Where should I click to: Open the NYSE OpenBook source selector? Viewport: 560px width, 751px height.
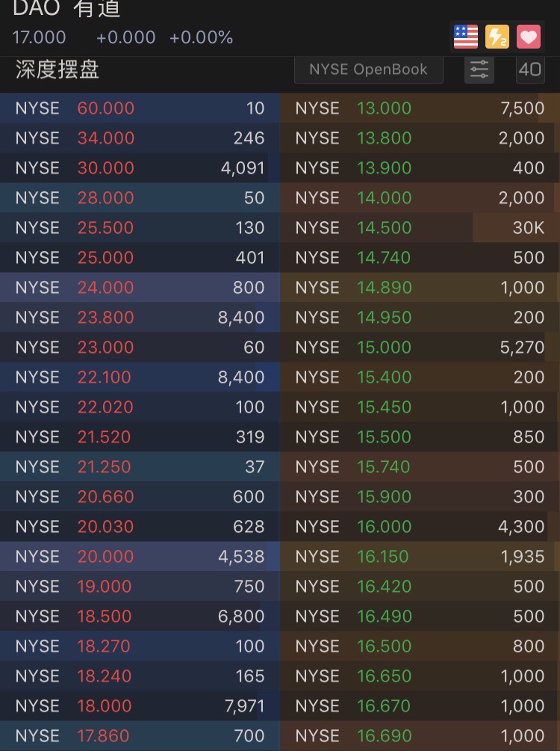click(369, 69)
